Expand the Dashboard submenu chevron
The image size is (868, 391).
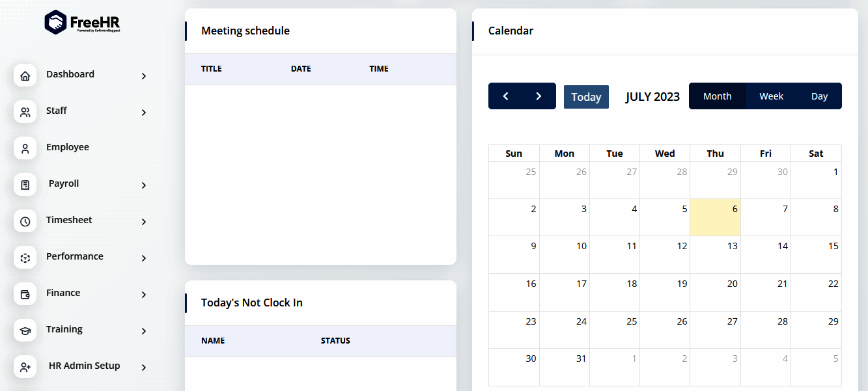click(x=144, y=76)
